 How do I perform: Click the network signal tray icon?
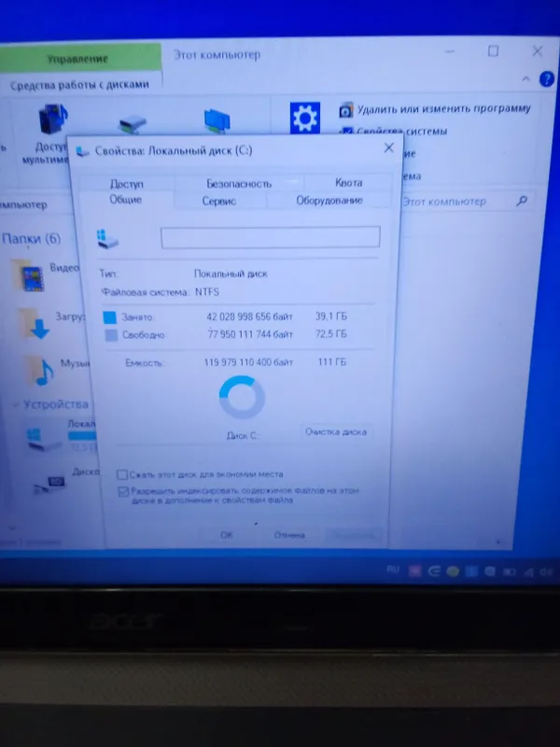[x=528, y=572]
